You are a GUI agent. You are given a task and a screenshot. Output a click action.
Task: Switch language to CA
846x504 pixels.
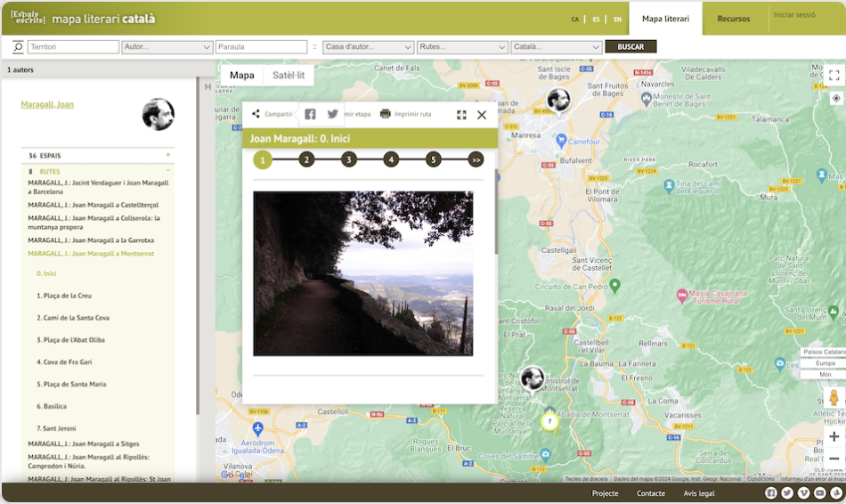tap(574, 20)
